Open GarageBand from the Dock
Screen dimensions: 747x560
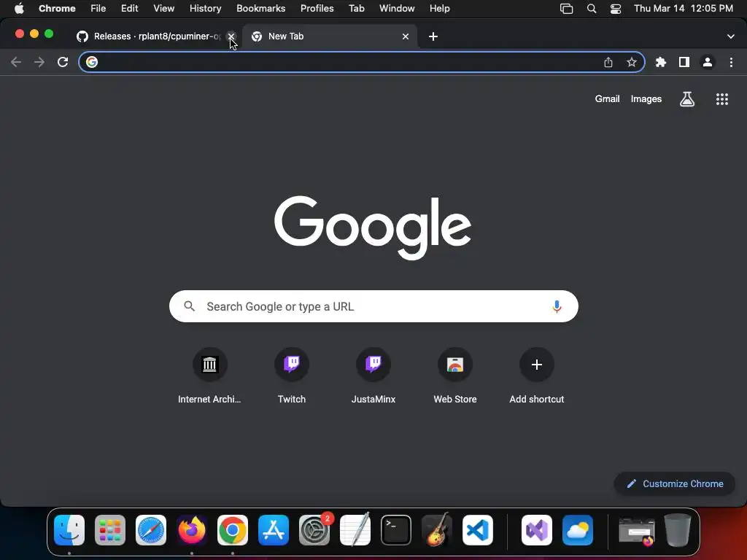pos(437,530)
